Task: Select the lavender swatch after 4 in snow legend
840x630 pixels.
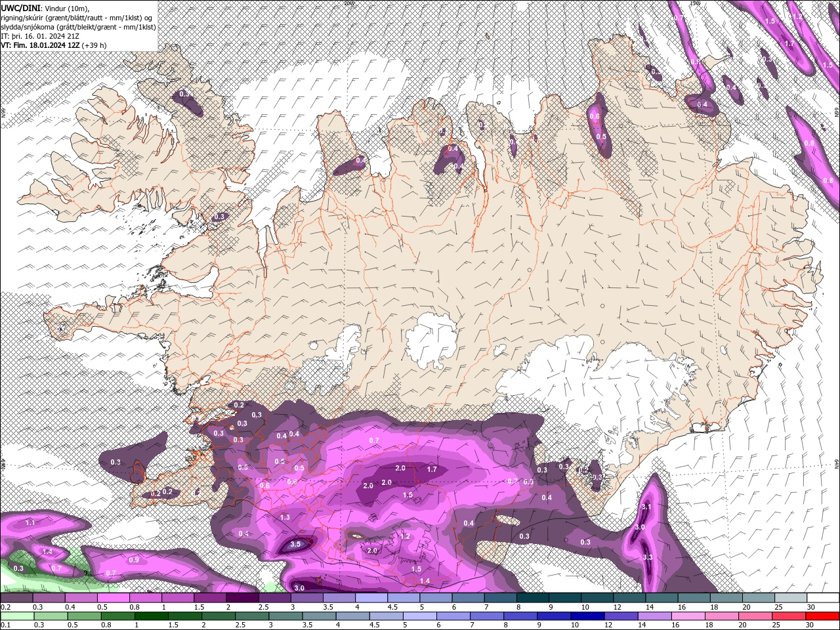Action: pos(371,598)
